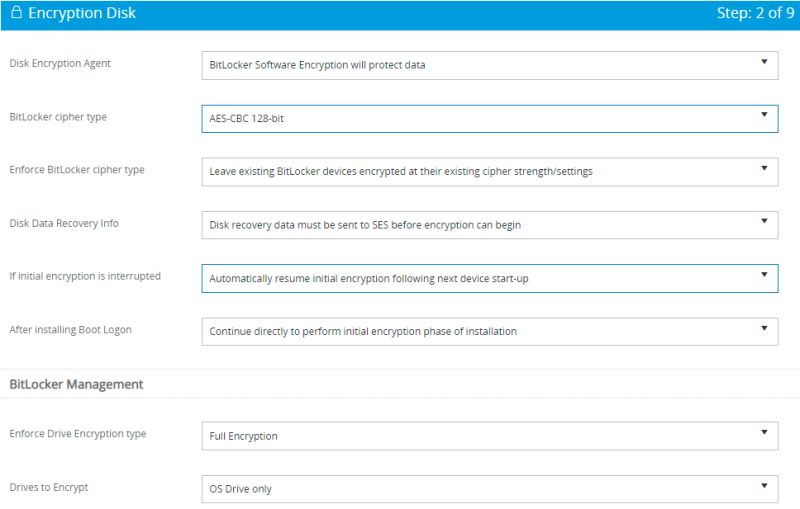Click the After installing Boot Logon label

[70, 330]
